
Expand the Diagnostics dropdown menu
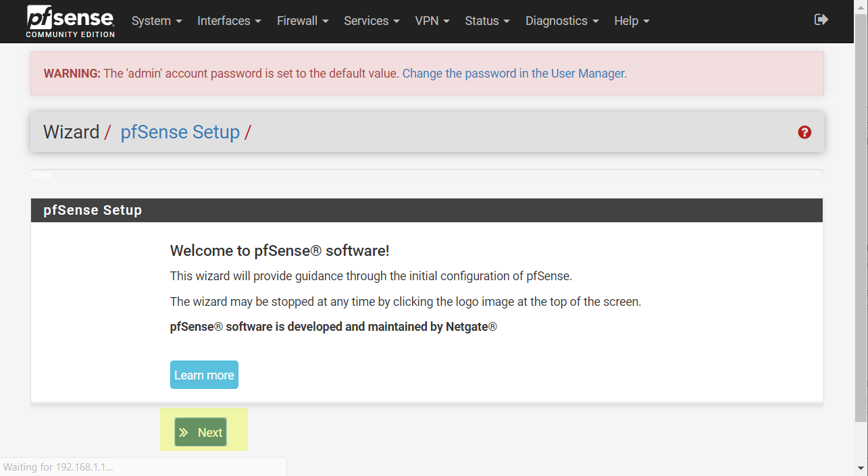click(x=562, y=21)
